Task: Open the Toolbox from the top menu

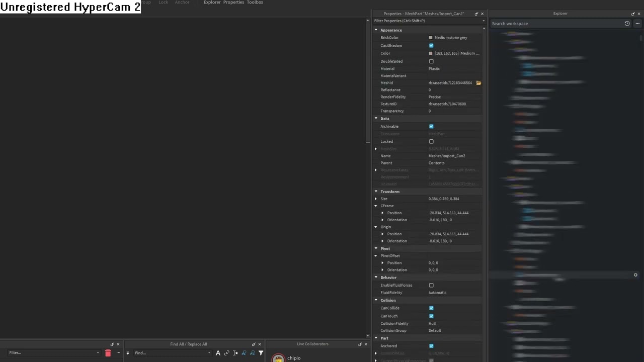Action: tap(255, 2)
